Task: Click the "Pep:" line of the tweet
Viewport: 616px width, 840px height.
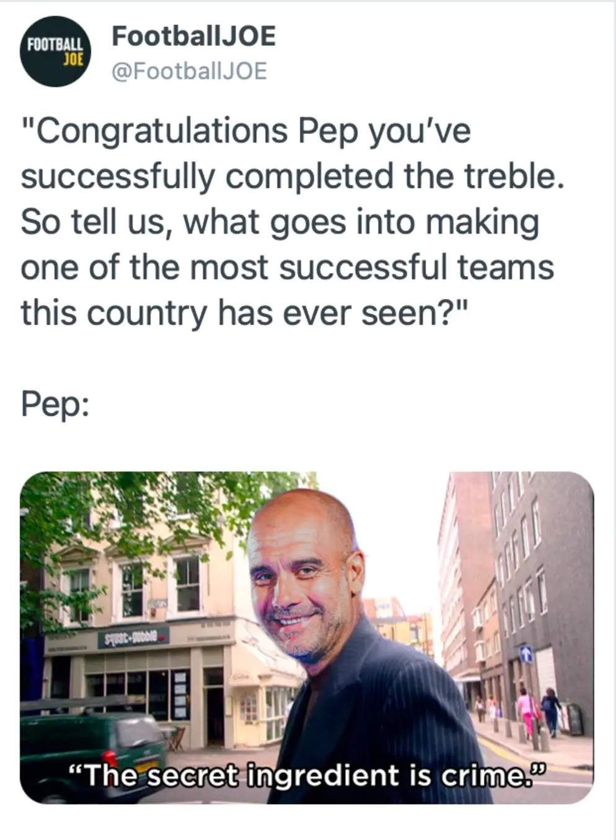Action: coord(55,405)
